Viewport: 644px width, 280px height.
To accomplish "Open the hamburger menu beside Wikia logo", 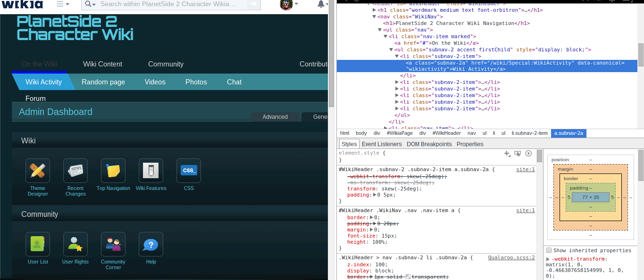I will [x=63, y=4].
